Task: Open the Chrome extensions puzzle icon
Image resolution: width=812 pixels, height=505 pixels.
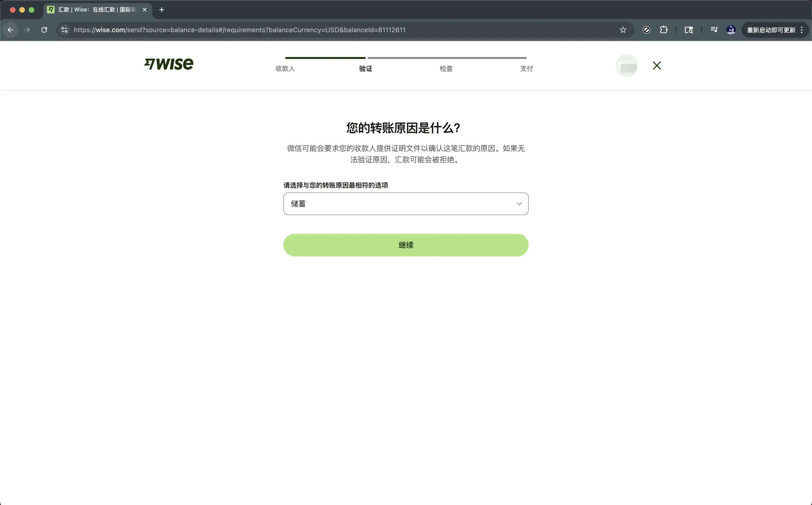Action: [664, 30]
